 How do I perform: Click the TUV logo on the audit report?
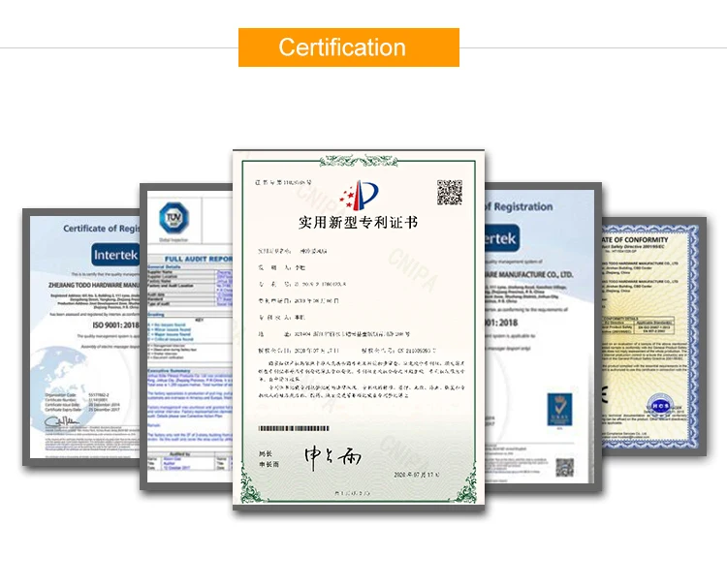point(174,218)
